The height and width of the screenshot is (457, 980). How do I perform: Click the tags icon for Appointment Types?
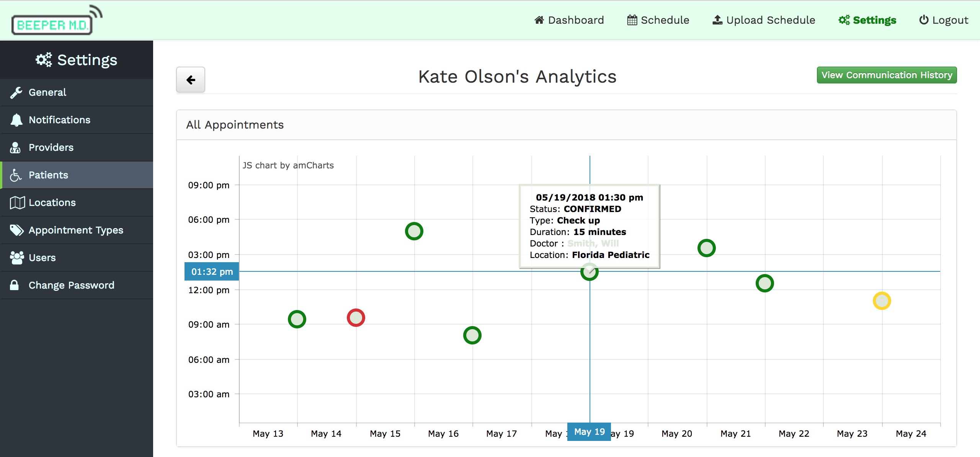16,230
